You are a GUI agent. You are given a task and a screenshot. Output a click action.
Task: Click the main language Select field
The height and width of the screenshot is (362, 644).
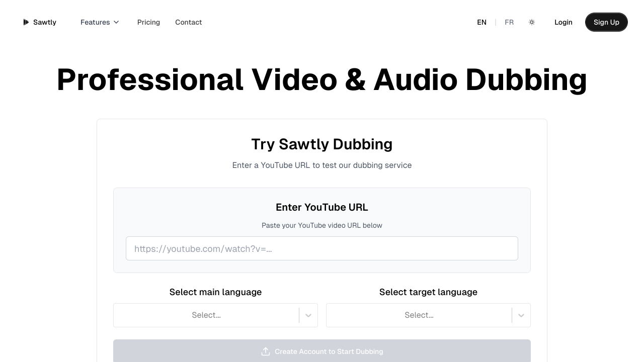click(x=206, y=315)
